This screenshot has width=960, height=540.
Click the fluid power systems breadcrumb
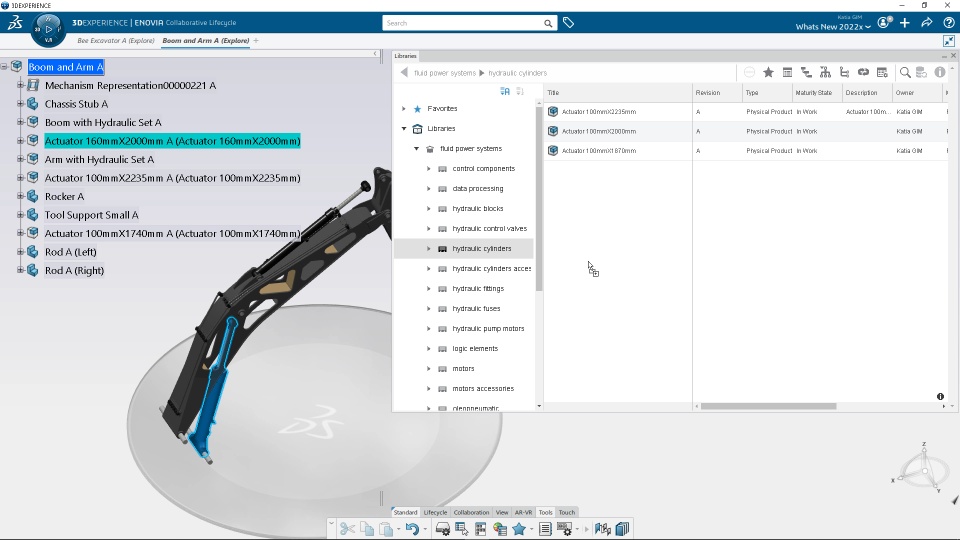444,73
